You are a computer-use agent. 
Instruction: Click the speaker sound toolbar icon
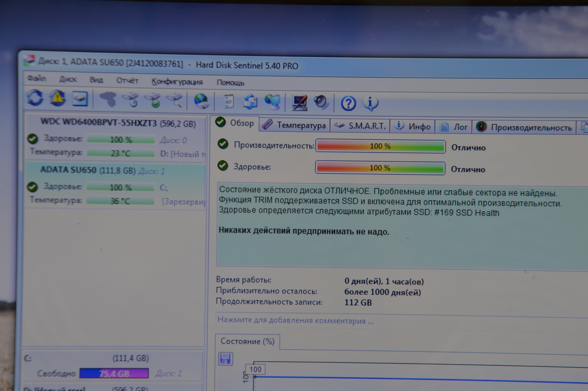pyautogui.click(x=321, y=102)
